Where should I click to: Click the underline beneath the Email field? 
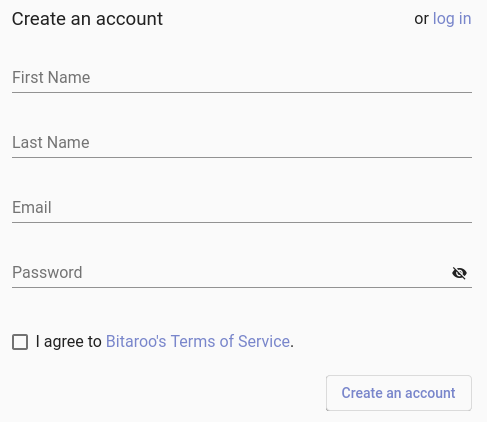click(x=242, y=222)
